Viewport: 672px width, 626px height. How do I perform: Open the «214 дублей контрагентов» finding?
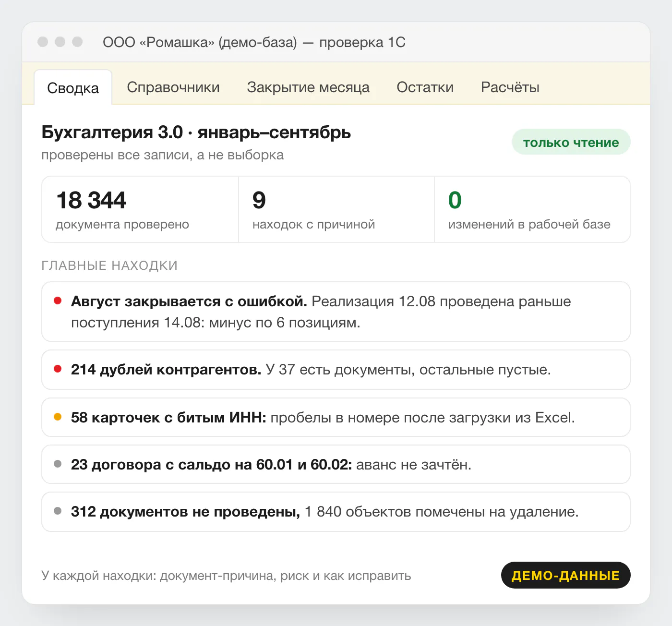(336, 370)
